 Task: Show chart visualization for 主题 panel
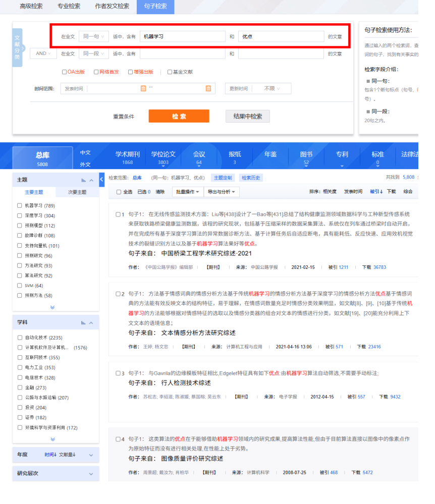84,180
